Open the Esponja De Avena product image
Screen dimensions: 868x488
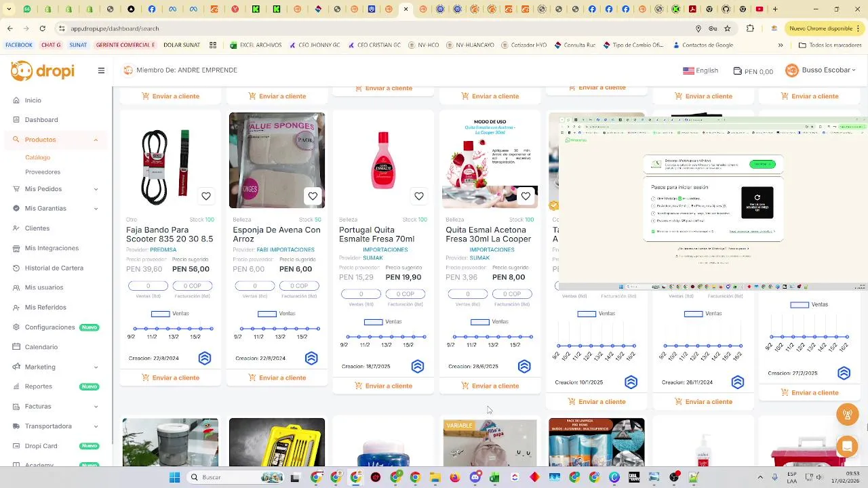[x=277, y=161]
